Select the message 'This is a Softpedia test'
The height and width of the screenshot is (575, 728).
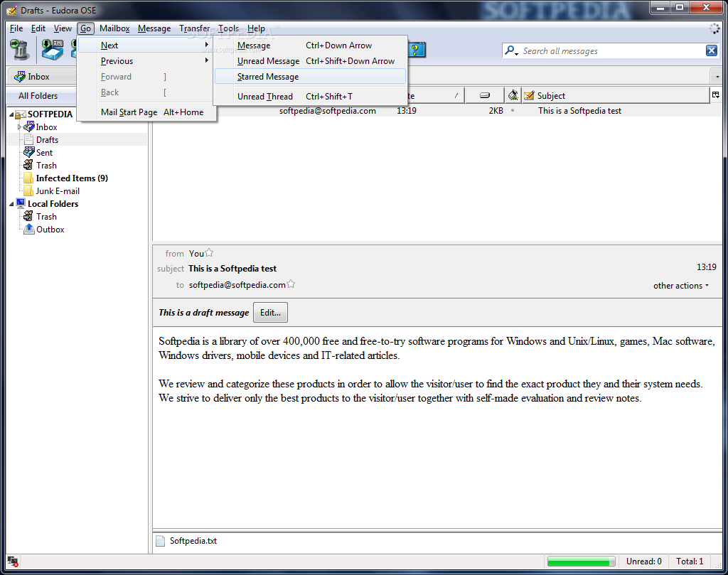click(579, 110)
